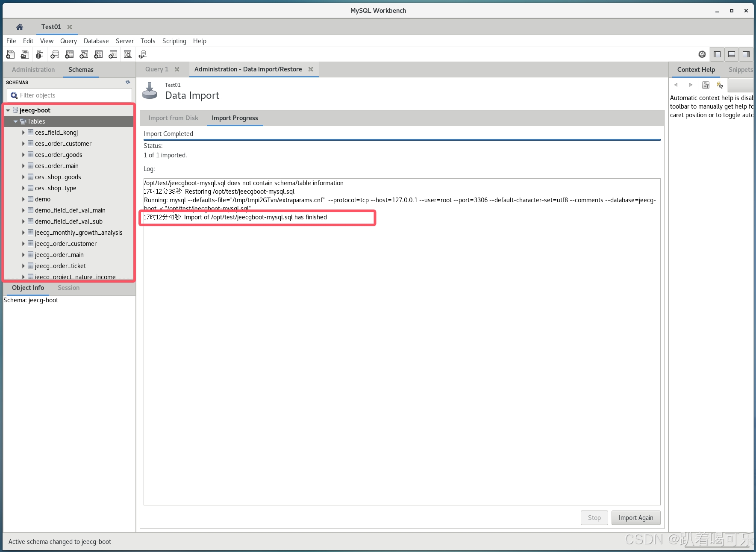Open the Query menu
Viewport: 756px width, 552px height.
[x=68, y=41]
